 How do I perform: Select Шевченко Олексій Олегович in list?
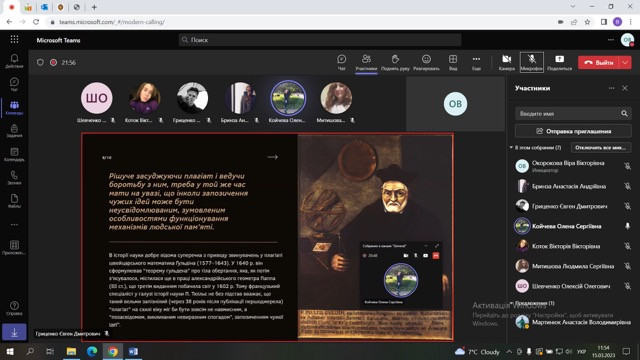pyautogui.click(x=573, y=286)
